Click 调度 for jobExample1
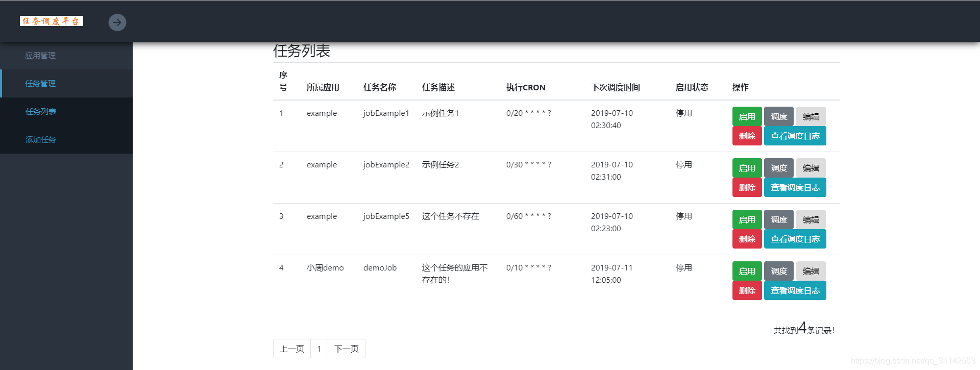Image resolution: width=980 pixels, height=370 pixels. [x=779, y=116]
